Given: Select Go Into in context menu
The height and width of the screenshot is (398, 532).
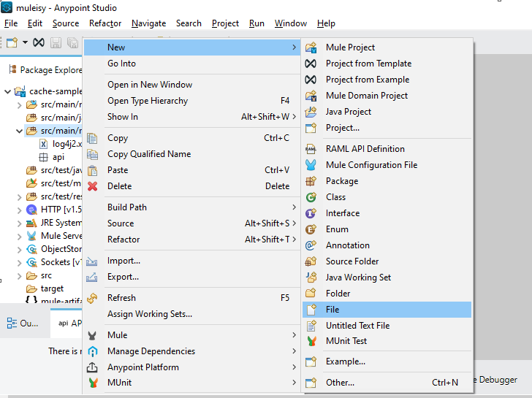Looking at the screenshot, I should tap(192, 64).
